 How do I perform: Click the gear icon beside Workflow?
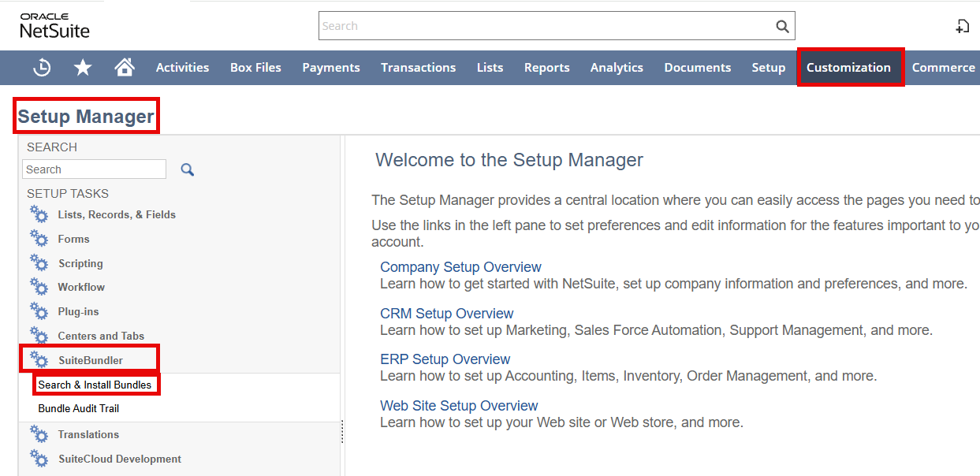coord(39,287)
